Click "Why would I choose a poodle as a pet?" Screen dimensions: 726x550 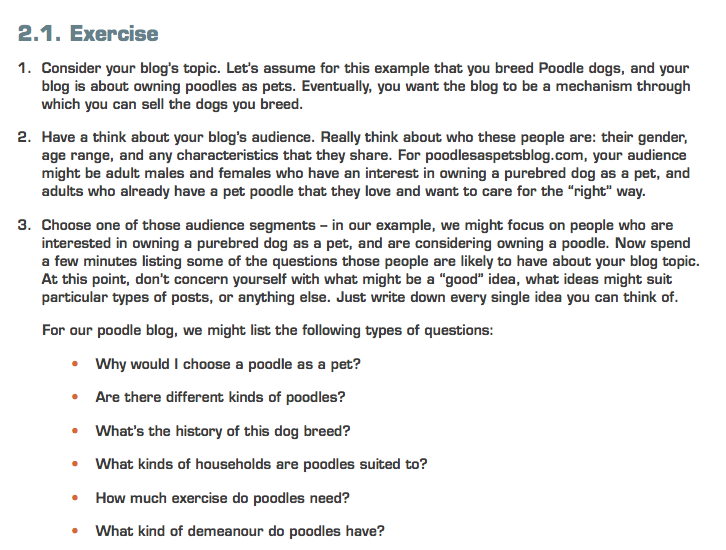coord(228,364)
